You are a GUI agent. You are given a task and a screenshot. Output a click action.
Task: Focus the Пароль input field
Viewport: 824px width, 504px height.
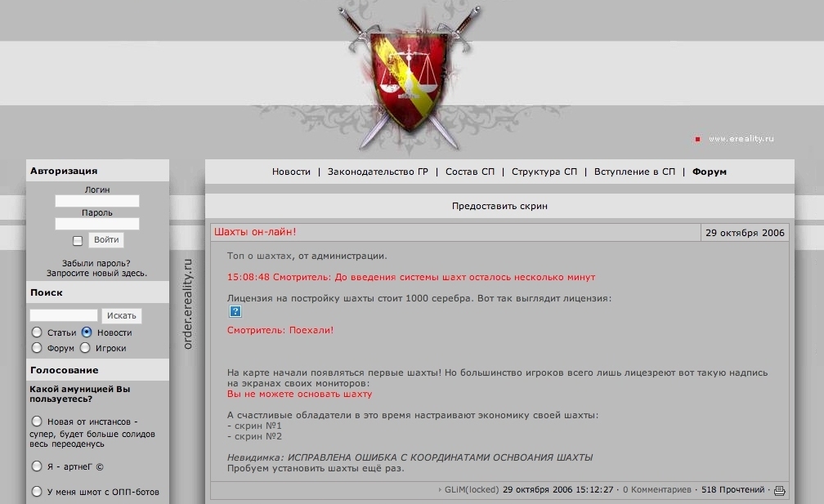97,224
